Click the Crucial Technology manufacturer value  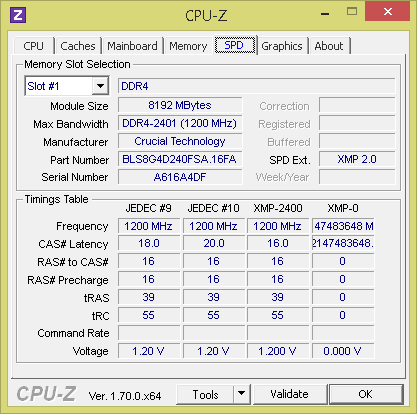(180, 141)
